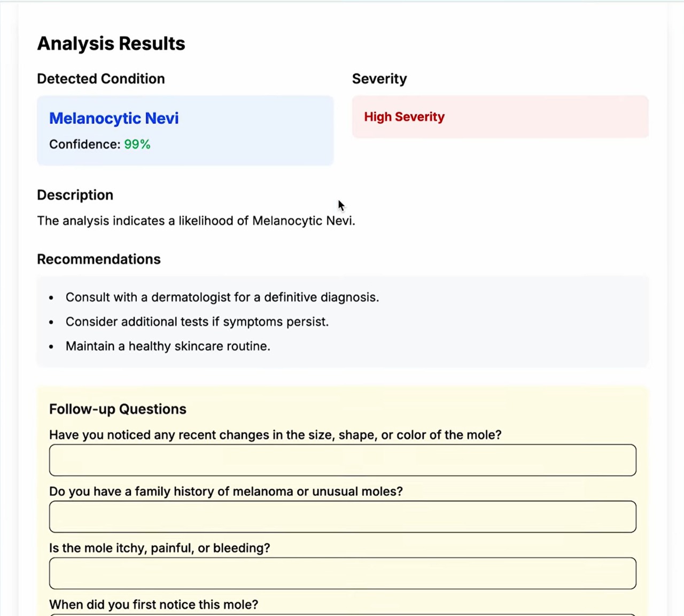Click the 99% confidence value
Image resolution: width=684 pixels, height=616 pixels.
pyautogui.click(x=137, y=144)
